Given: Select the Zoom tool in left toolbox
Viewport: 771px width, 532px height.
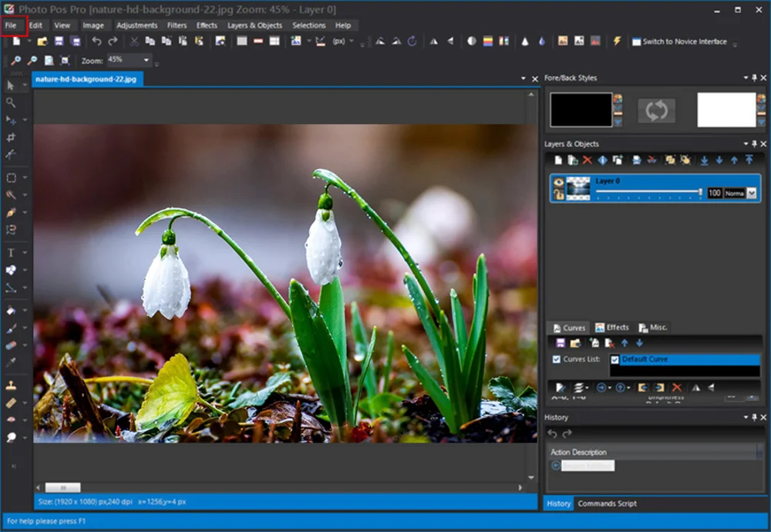Looking at the screenshot, I should click(x=11, y=103).
